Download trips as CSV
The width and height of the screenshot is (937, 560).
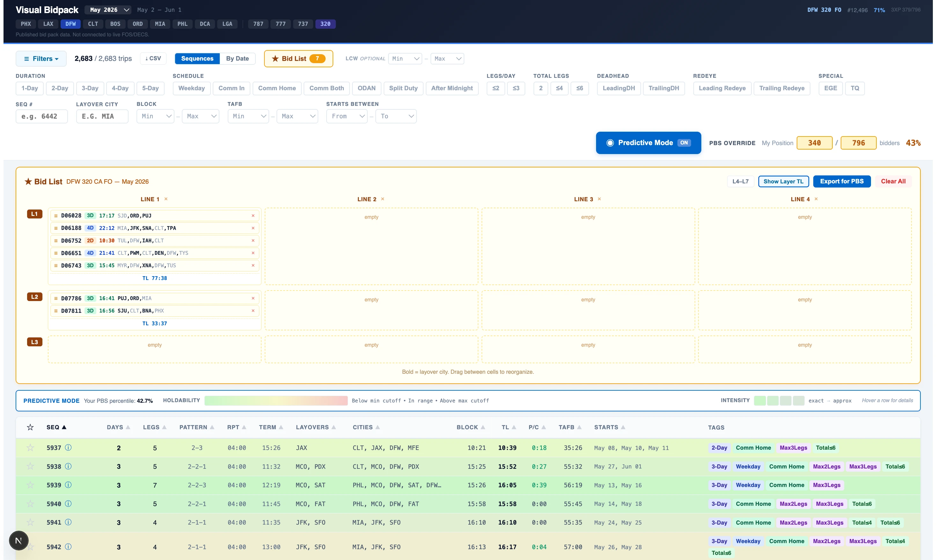[153, 59]
